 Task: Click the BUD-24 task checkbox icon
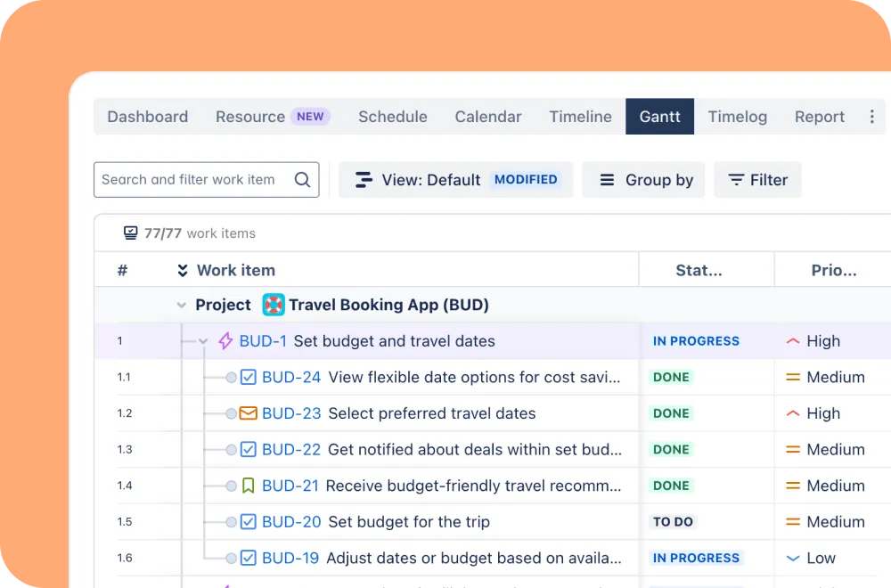(249, 377)
